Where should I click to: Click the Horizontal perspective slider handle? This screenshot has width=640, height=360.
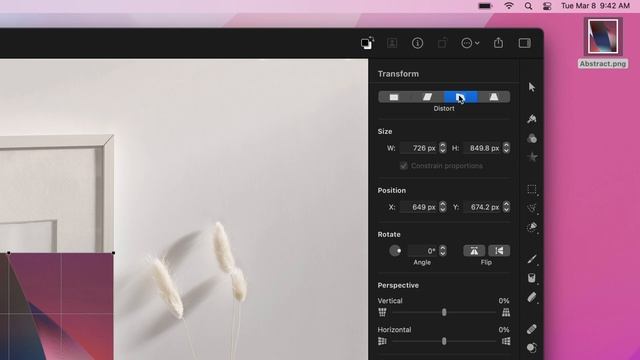click(x=444, y=341)
